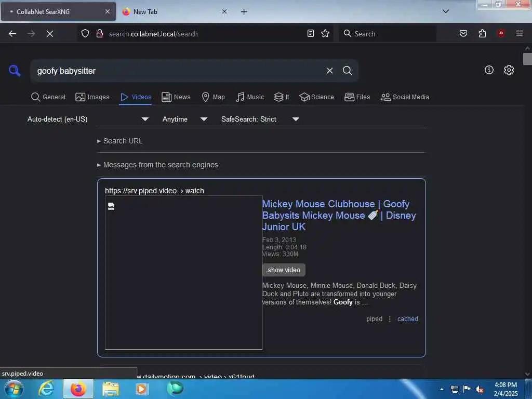Click the taskbar clock 4:08 PM
The height and width of the screenshot is (399, 532).
point(506,389)
